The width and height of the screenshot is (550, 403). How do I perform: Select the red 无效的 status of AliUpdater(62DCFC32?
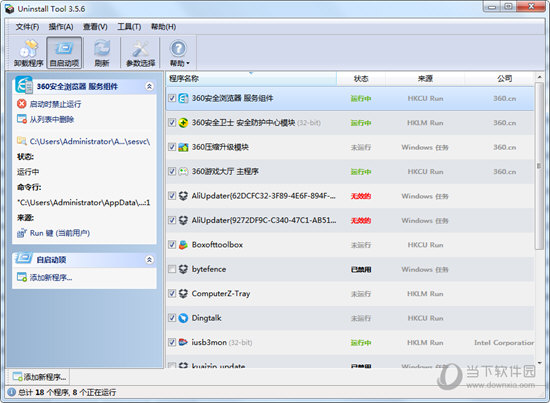[x=361, y=196]
